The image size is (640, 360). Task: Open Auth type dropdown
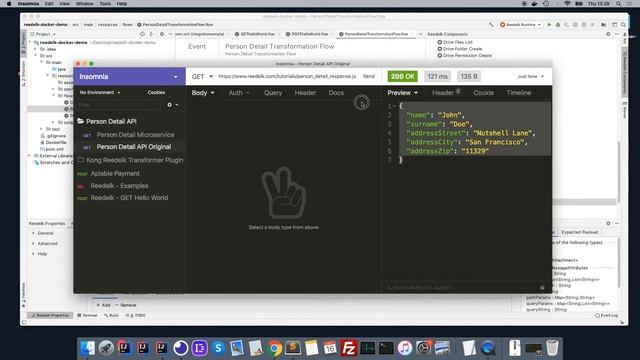[239, 93]
